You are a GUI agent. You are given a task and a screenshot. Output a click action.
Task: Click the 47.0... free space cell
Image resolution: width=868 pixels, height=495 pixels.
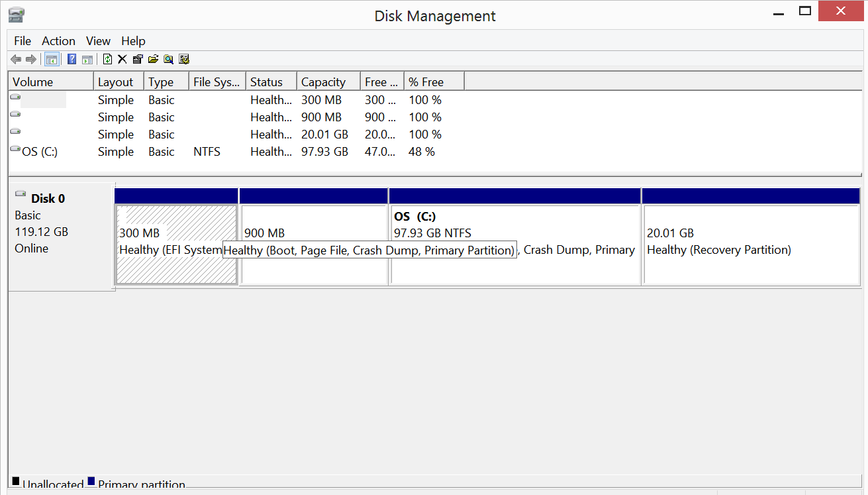coord(380,152)
